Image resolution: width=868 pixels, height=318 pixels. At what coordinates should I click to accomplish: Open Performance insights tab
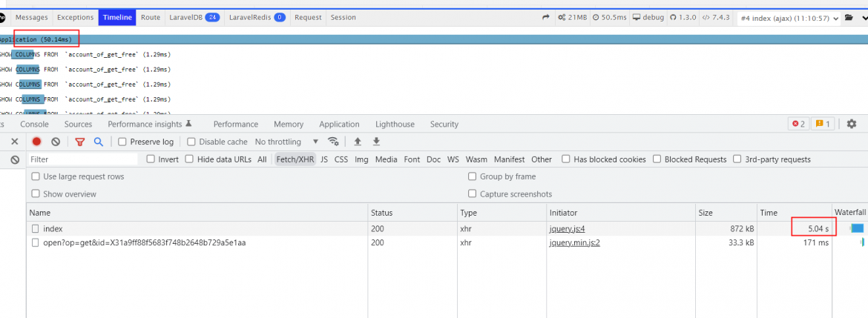[x=149, y=124]
